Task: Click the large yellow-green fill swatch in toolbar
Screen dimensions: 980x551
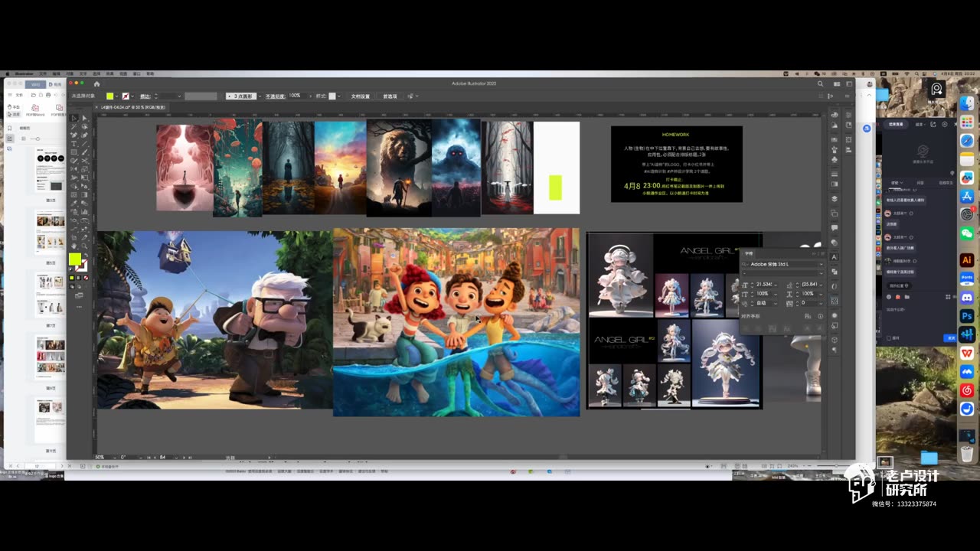Action: (75, 259)
